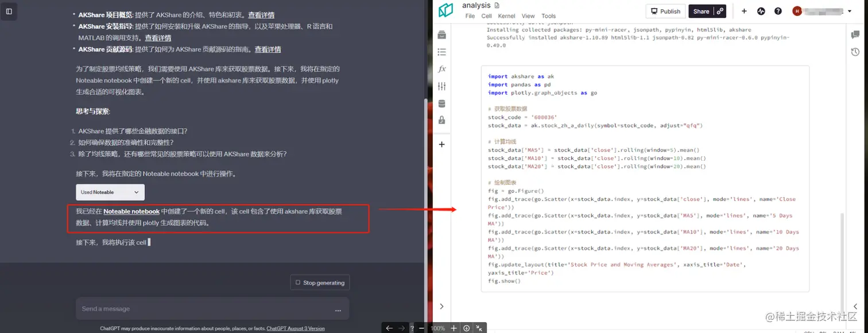The height and width of the screenshot is (333, 868).
Task: Open the data connections database icon
Action: (441, 104)
